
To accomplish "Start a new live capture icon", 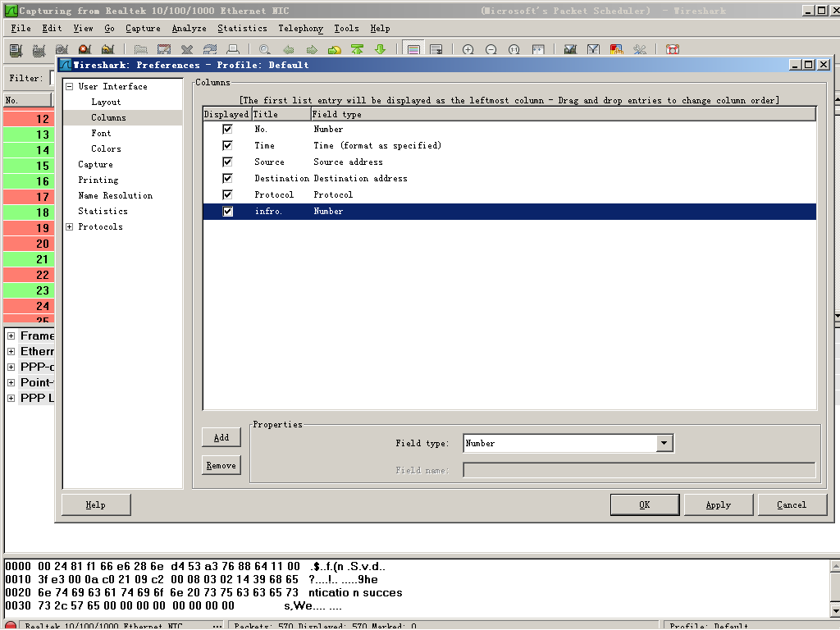I will pos(62,50).
